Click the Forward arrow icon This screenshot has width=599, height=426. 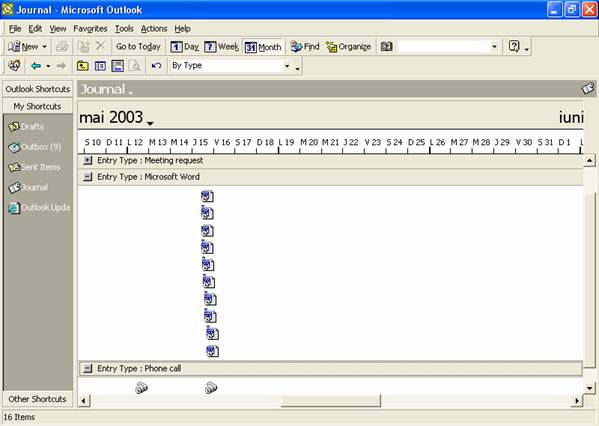[x=61, y=66]
